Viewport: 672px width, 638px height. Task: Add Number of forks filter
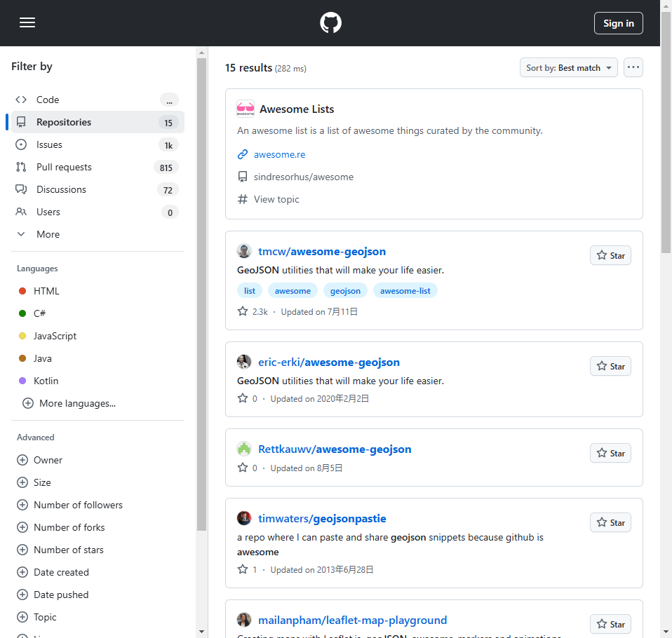coord(61,527)
